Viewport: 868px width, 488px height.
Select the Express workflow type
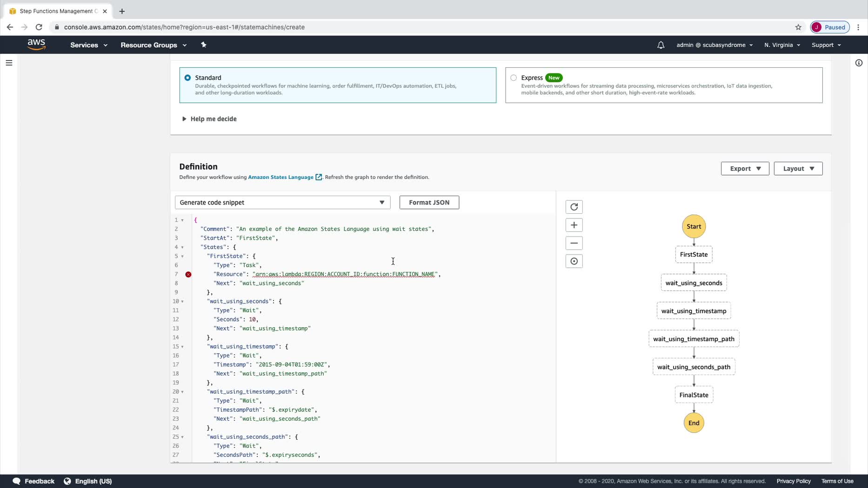[514, 78]
